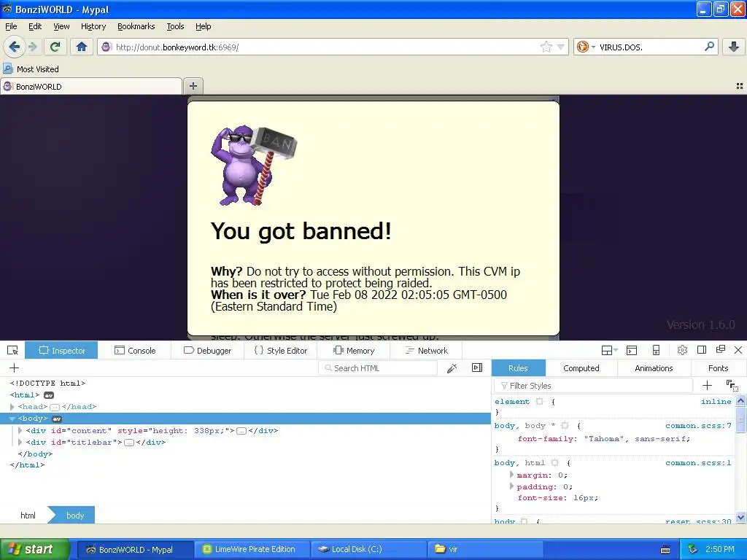This screenshot has height=560, width=747.
Task: Open the frame selector dropdown in devtools
Action: pyautogui.click(x=609, y=351)
